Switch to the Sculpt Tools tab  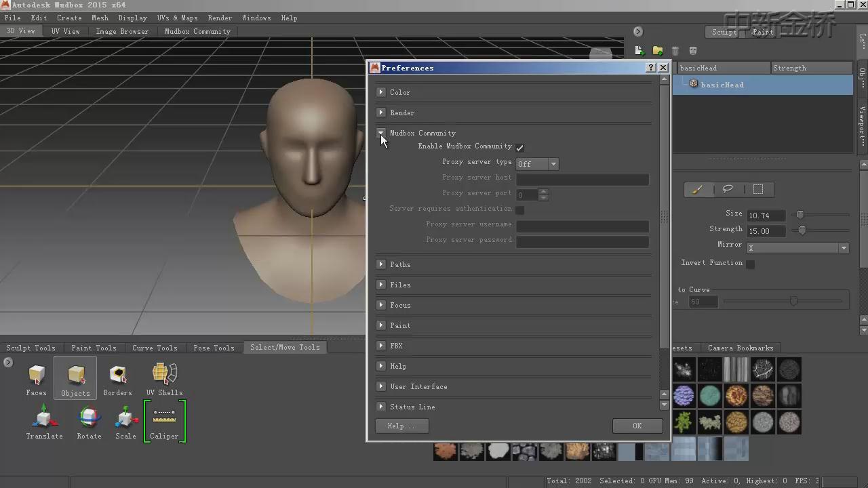[x=31, y=348]
